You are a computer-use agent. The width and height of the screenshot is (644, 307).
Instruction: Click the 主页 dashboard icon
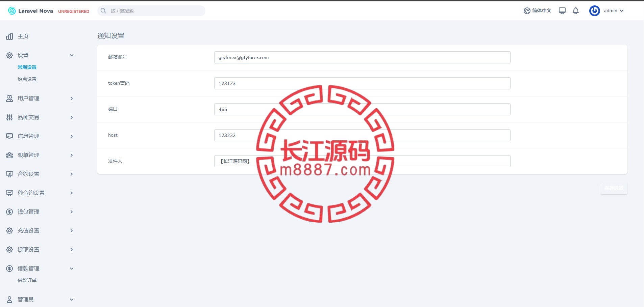tap(9, 36)
